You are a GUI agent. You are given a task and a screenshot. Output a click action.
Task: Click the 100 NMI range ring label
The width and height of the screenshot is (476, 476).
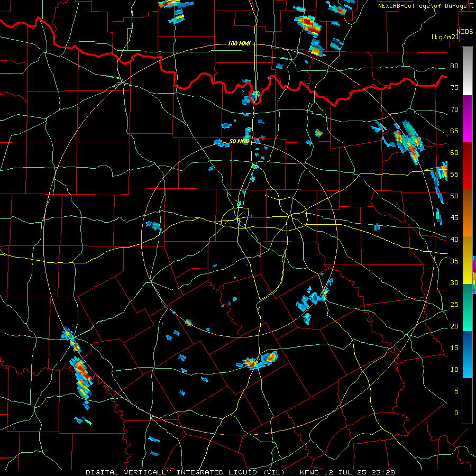(x=239, y=44)
